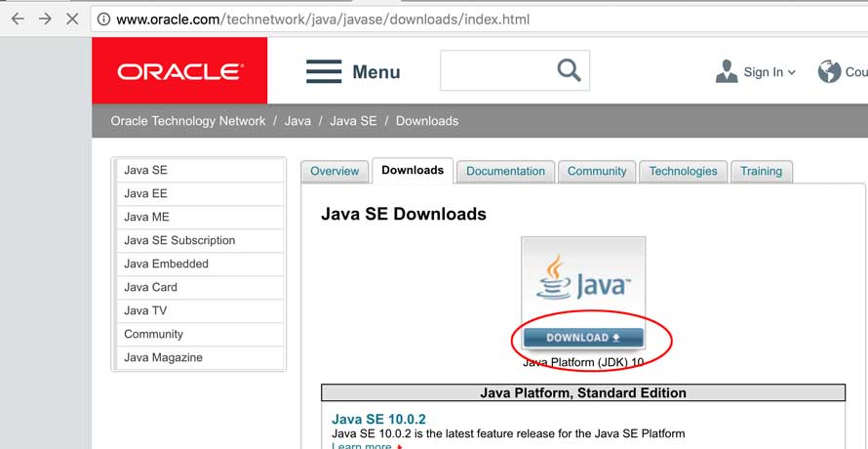Click Oracle Technology Network breadcrumb
Viewport: 868px width, 449px height.
(x=188, y=121)
